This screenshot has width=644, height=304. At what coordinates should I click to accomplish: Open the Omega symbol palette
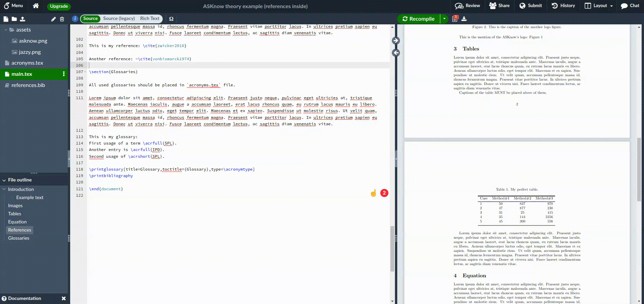point(171,19)
